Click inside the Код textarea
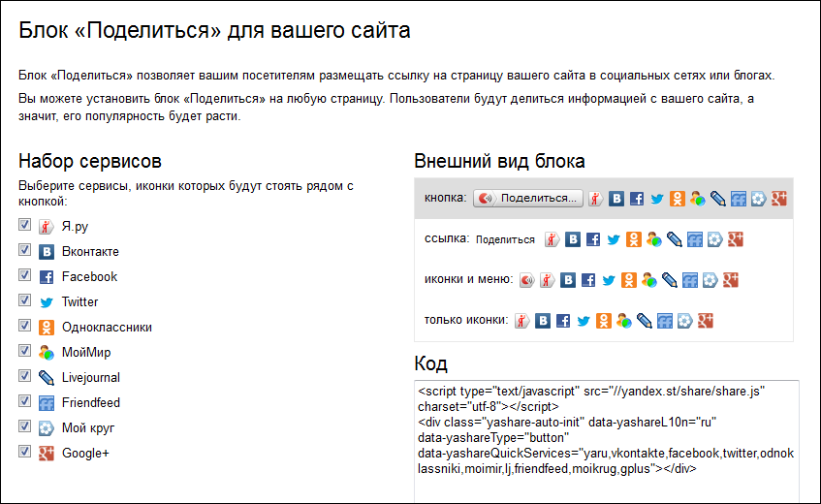Screen dimensions: 821x504 [x=607, y=442]
